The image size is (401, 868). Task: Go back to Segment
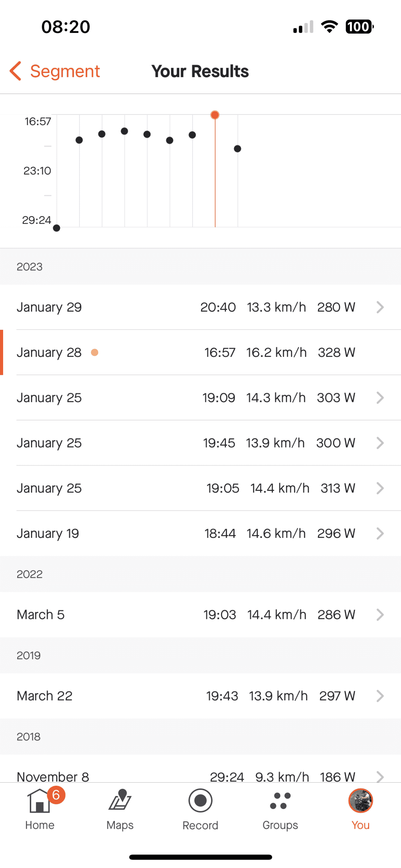(65, 71)
